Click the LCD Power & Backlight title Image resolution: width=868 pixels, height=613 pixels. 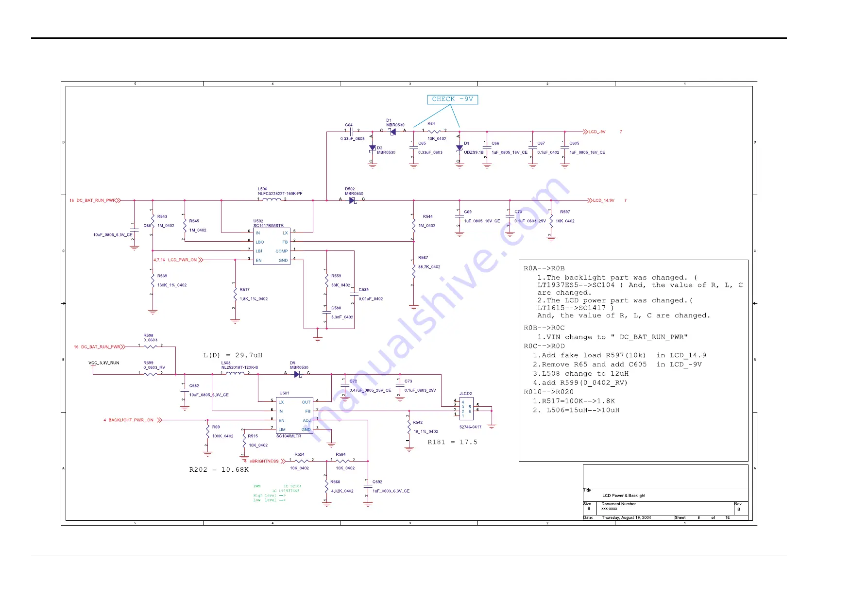click(624, 496)
